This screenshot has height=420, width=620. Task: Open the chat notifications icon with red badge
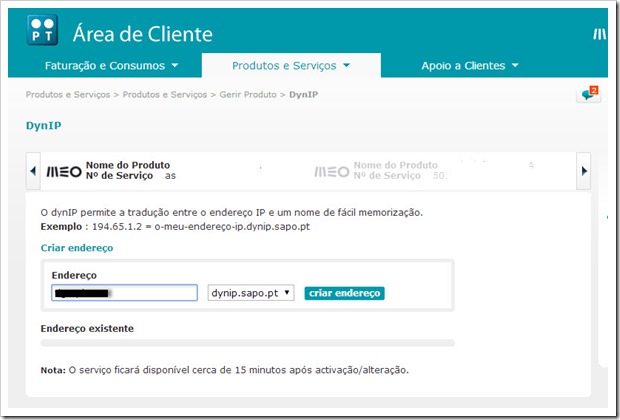[x=589, y=94]
